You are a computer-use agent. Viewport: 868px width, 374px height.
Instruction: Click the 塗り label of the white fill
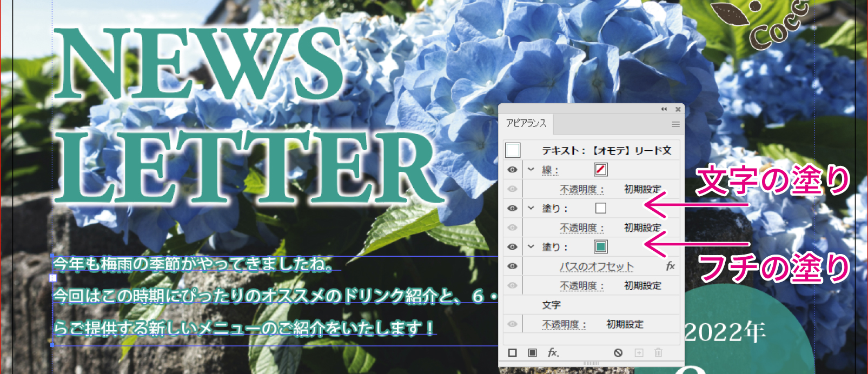tap(554, 209)
